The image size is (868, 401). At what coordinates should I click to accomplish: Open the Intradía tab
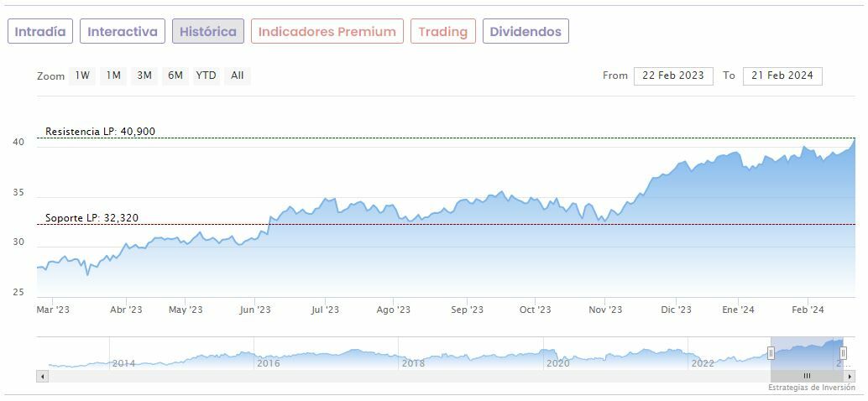pos(40,32)
